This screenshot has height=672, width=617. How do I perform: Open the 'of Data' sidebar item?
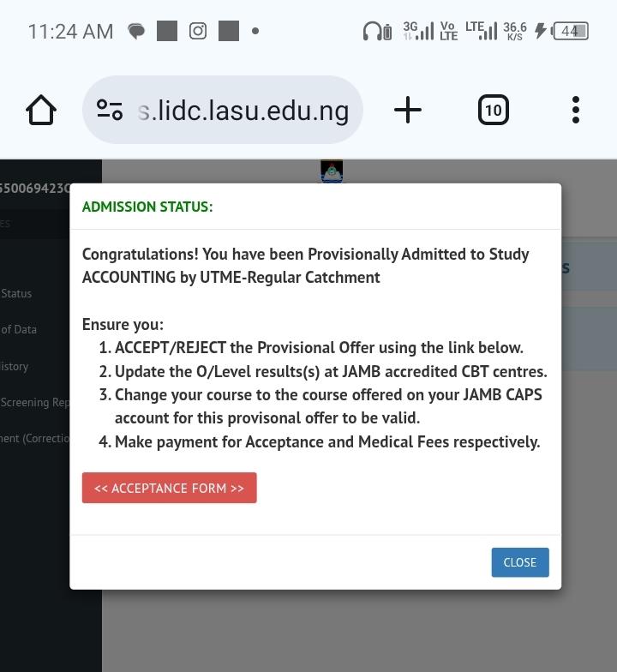(x=19, y=329)
